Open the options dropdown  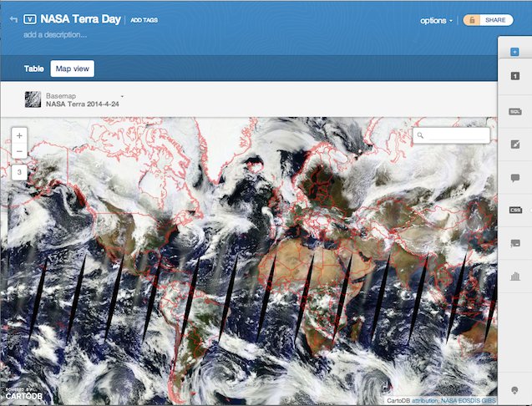pyautogui.click(x=436, y=21)
